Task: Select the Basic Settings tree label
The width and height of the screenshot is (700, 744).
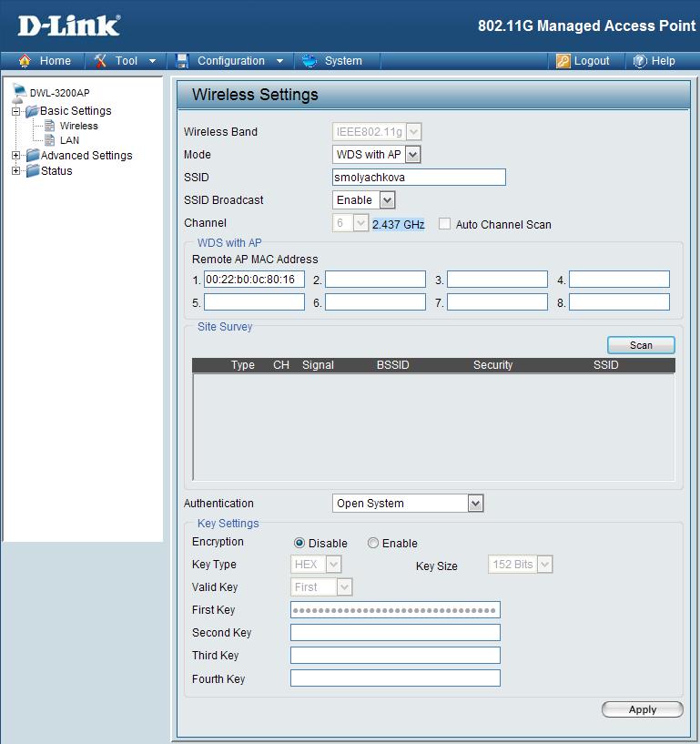Action: point(76,111)
